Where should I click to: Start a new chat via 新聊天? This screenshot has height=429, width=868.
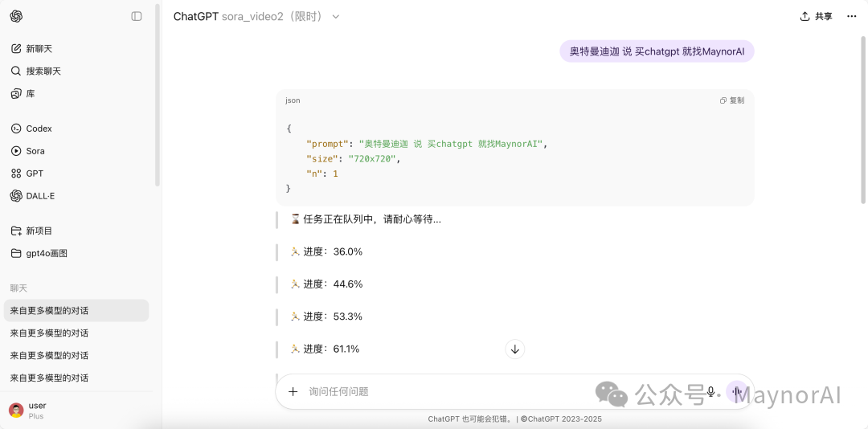click(x=76, y=49)
